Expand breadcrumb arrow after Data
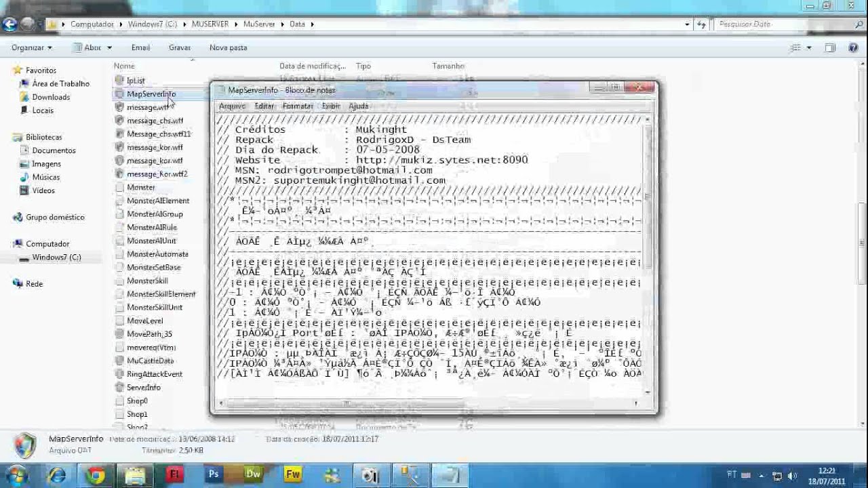Viewport: 868px width, 488px height. (x=312, y=24)
